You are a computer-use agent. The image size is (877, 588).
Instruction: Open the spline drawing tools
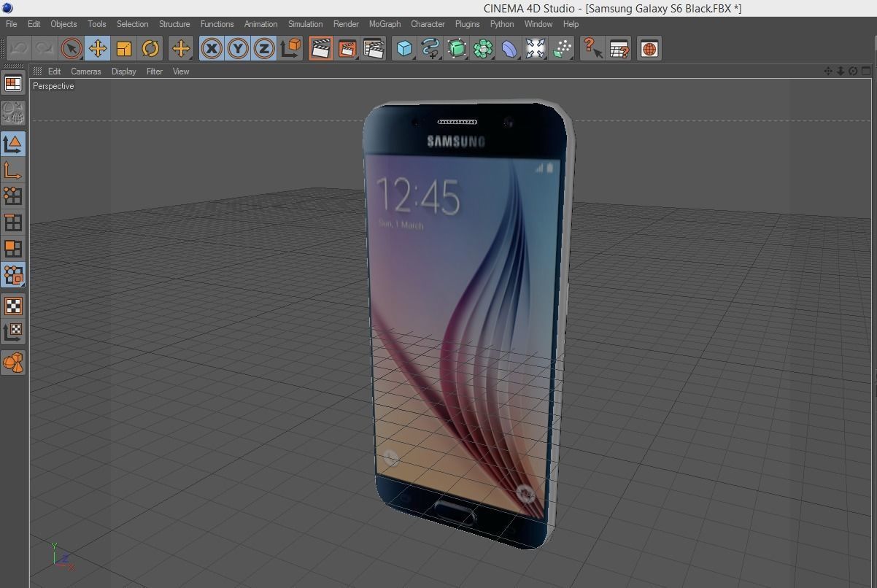click(430, 49)
